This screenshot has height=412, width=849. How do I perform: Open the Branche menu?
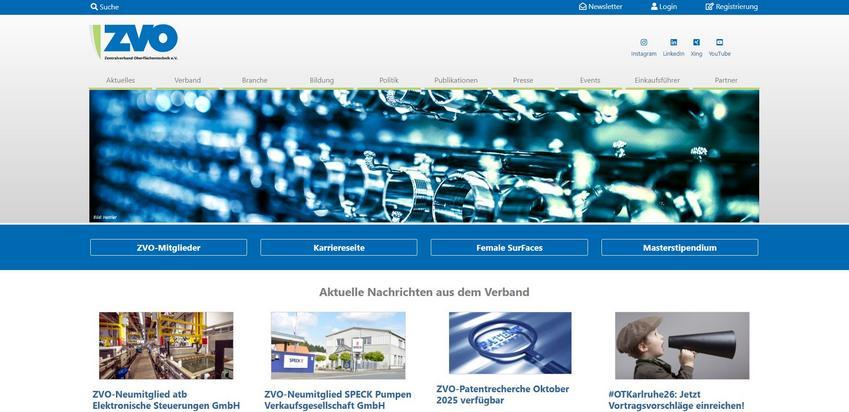coord(254,80)
